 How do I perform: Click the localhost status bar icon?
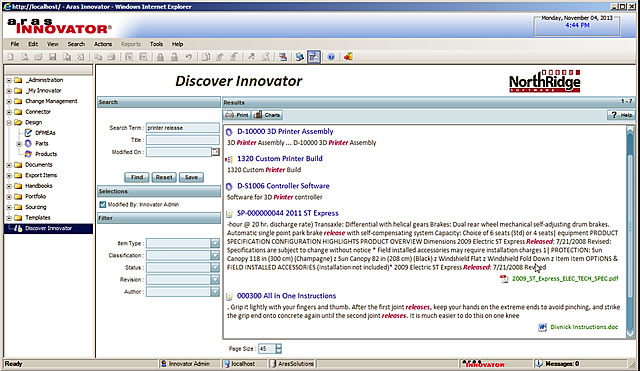[227, 364]
